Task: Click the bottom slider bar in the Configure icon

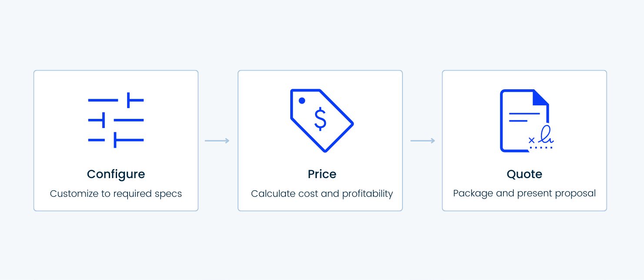Action: click(116, 140)
